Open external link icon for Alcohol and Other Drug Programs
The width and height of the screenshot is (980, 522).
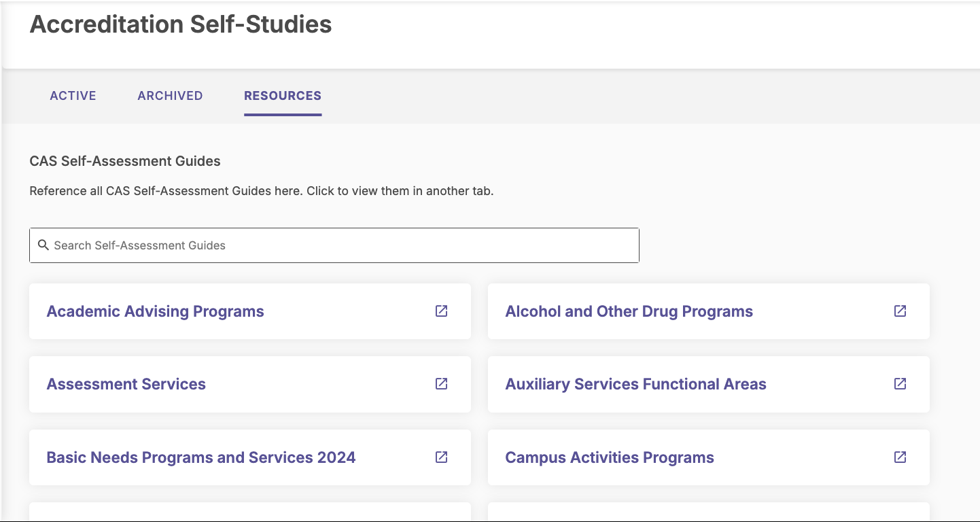tap(900, 311)
